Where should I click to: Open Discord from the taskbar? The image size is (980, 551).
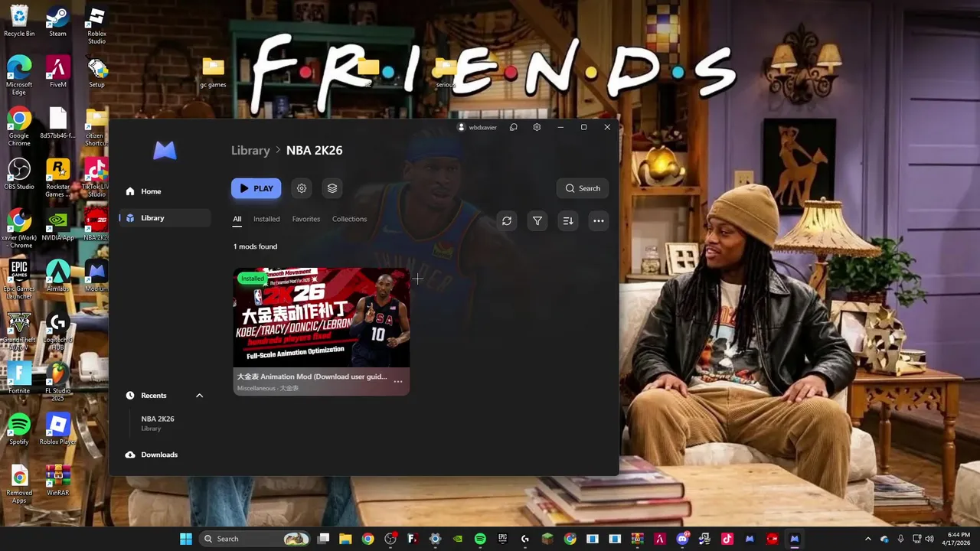(682, 539)
